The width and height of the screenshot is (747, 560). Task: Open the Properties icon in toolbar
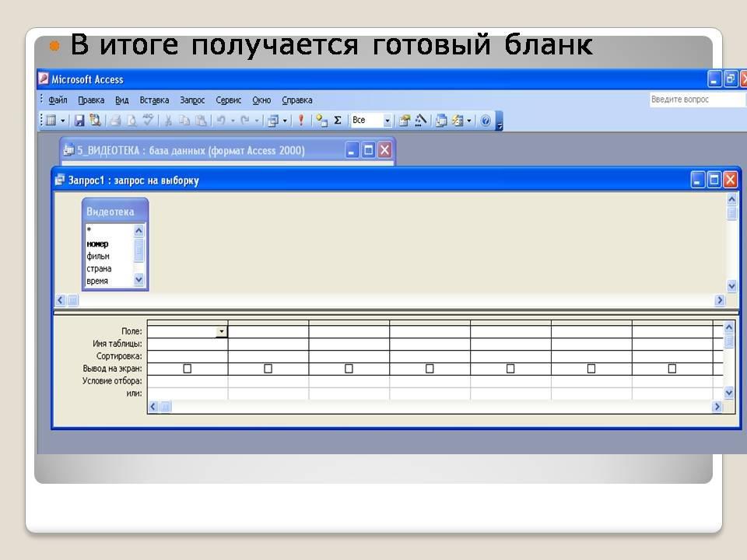pyautogui.click(x=404, y=121)
